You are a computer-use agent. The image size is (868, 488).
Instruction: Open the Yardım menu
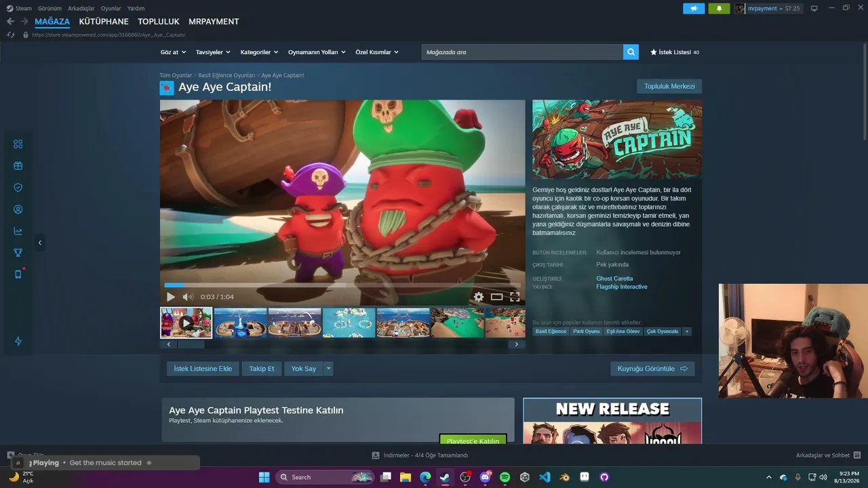(x=136, y=9)
